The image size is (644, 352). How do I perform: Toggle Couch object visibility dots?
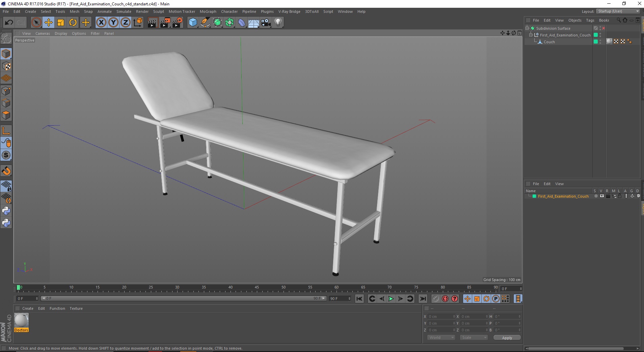click(x=600, y=42)
